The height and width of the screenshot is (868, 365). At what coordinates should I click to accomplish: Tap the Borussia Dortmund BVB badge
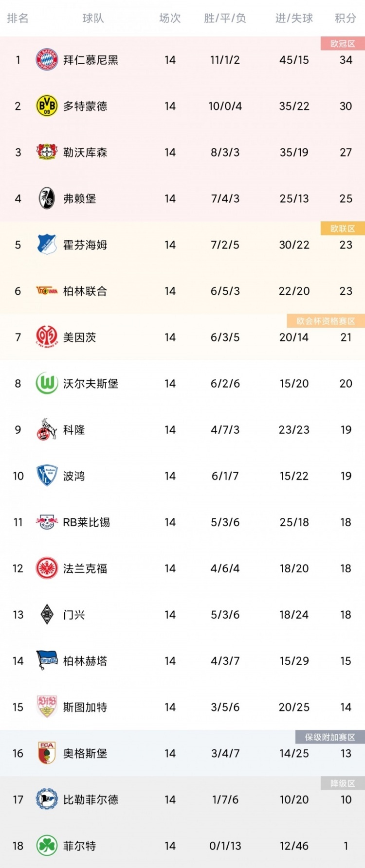pyautogui.click(x=47, y=106)
